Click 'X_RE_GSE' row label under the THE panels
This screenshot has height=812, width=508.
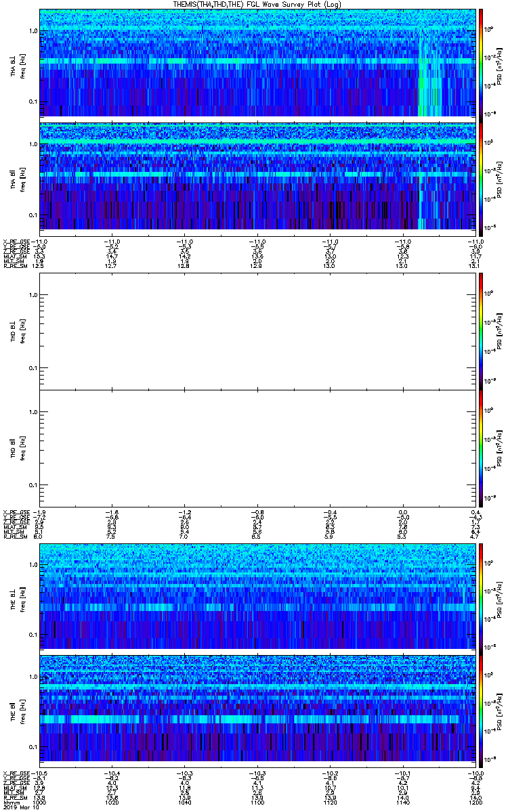16,773
